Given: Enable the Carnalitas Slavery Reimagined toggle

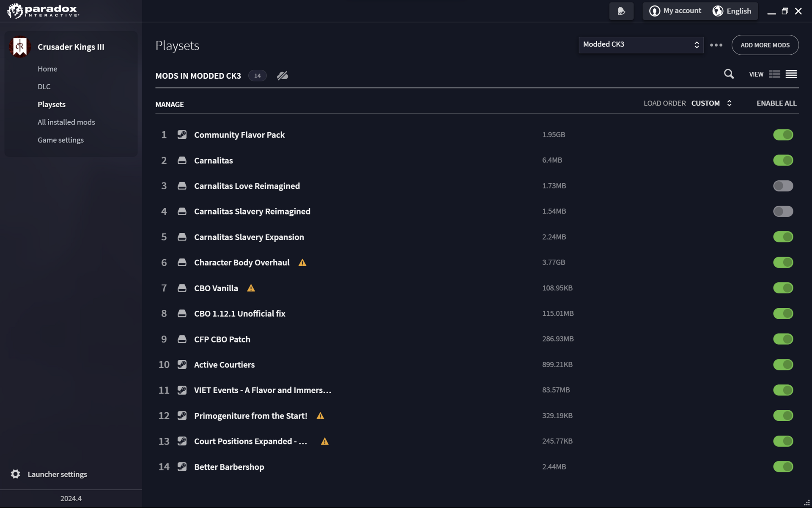Looking at the screenshot, I should point(783,211).
